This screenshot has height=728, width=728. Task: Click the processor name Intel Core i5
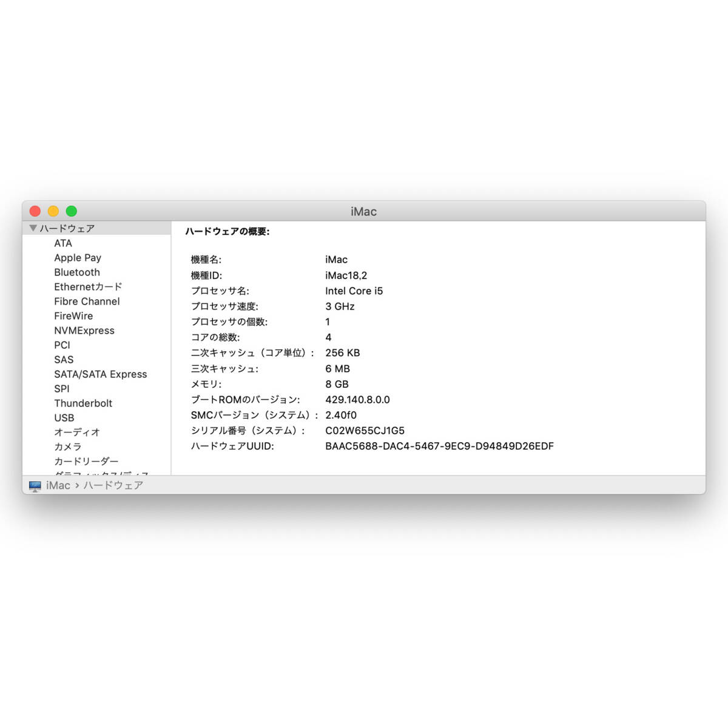[x=354, y=291]
